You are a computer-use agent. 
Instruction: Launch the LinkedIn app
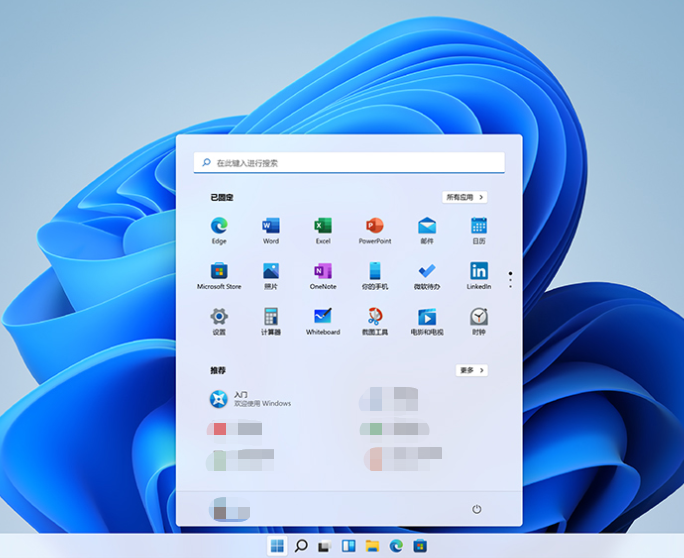point(479,276)
